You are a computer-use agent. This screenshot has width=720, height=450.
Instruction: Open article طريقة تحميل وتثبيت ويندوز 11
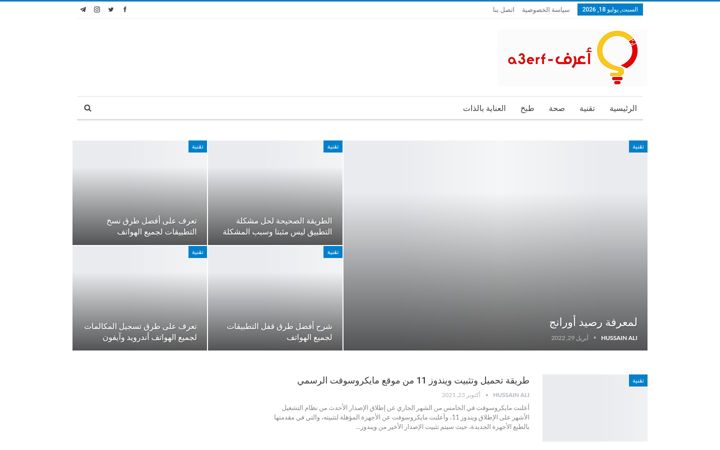(x=413, y=381)
